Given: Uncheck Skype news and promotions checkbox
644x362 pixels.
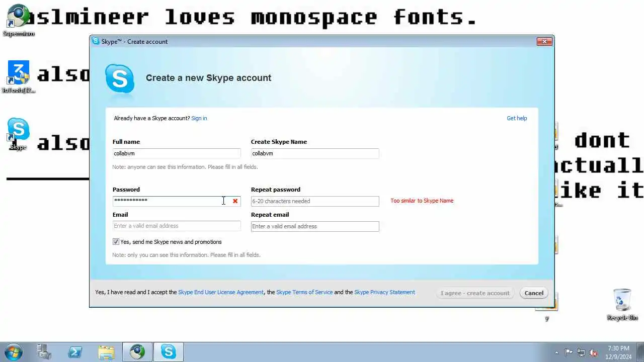Looking at the screenshot, I should tap(116, 242).
